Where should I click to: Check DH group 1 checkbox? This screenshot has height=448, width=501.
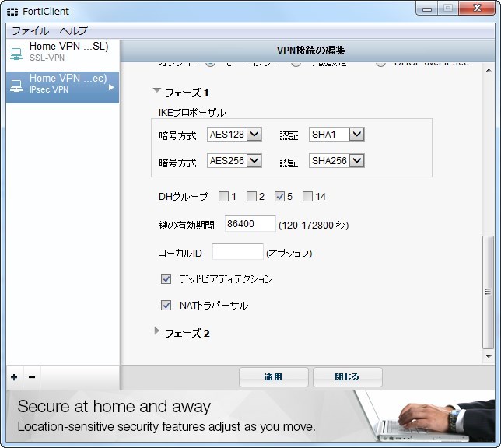pos(223,196)
